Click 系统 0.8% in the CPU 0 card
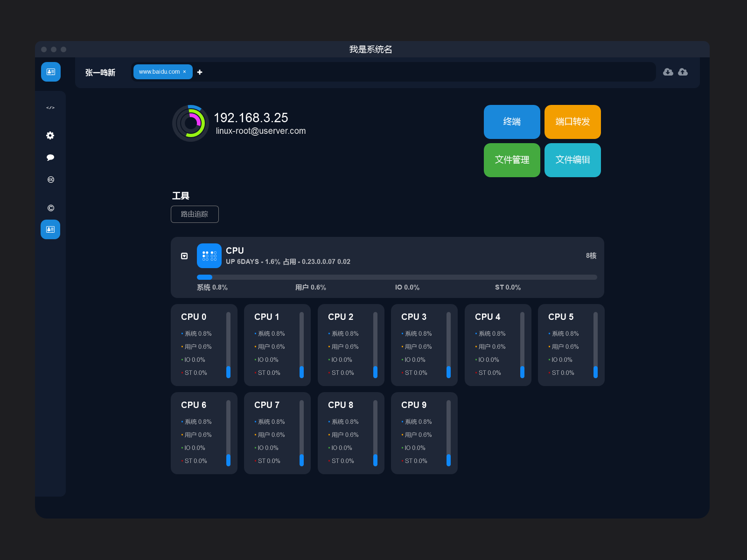Viewport: 747px width, 560px height. coord(198,333)
